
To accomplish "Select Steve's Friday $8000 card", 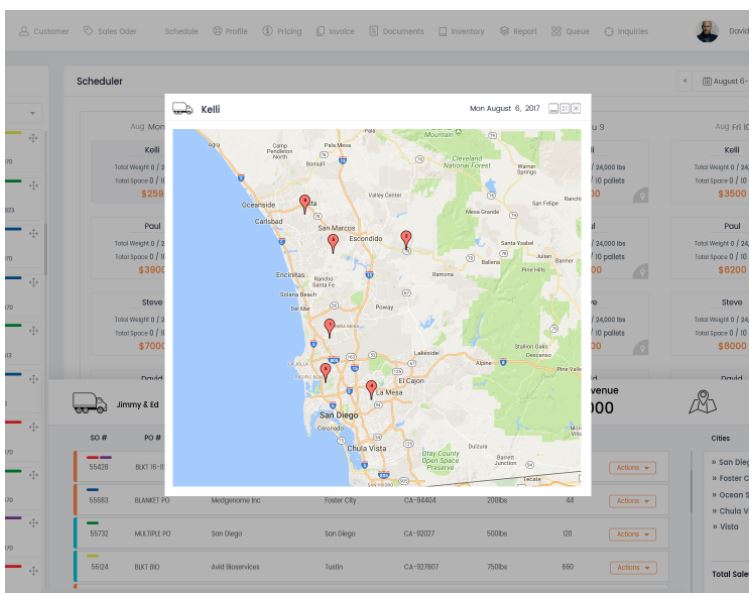I will 711,324.
